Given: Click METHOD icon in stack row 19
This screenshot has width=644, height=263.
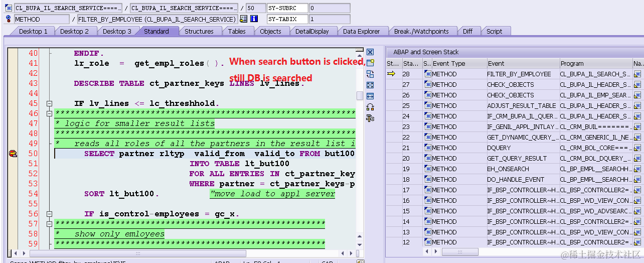Looking at the screenshot, I should pyautogui.click(x=428, y=169).
